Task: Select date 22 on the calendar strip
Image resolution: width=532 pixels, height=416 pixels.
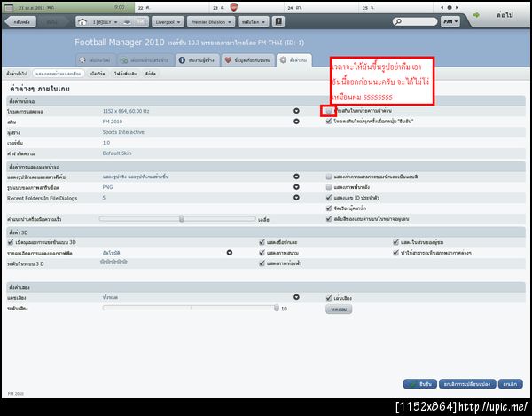Action: click(x=172, y=7)
